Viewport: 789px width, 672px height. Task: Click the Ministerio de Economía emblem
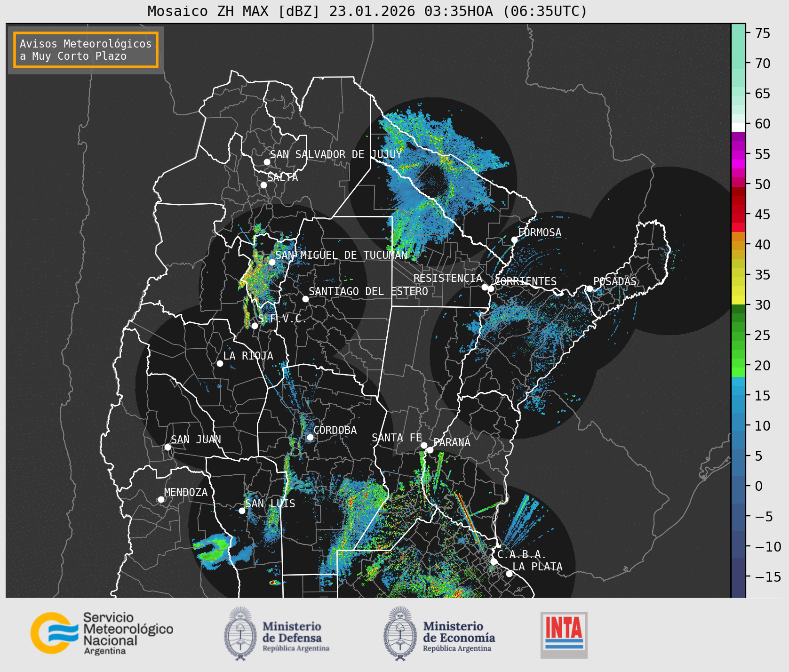400,633
